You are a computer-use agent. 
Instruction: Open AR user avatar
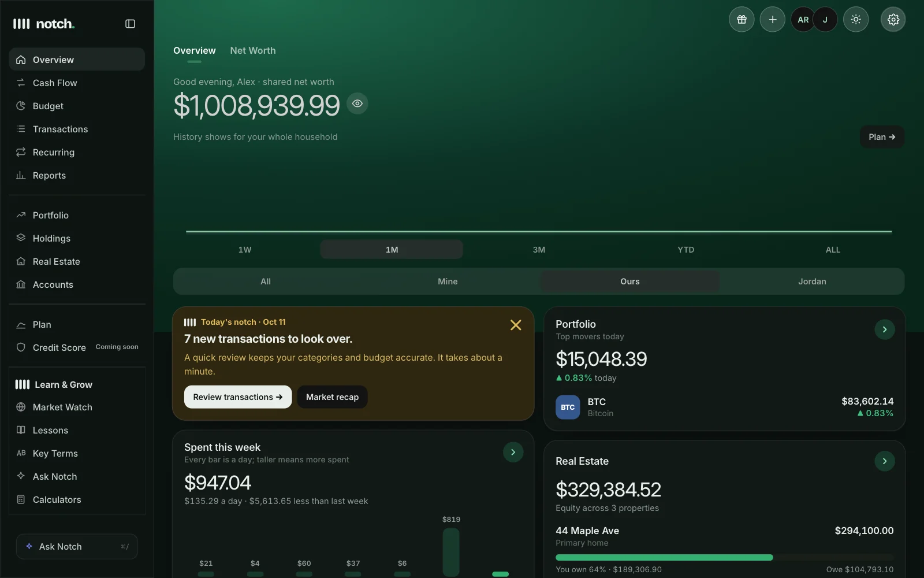click(803, 20)
